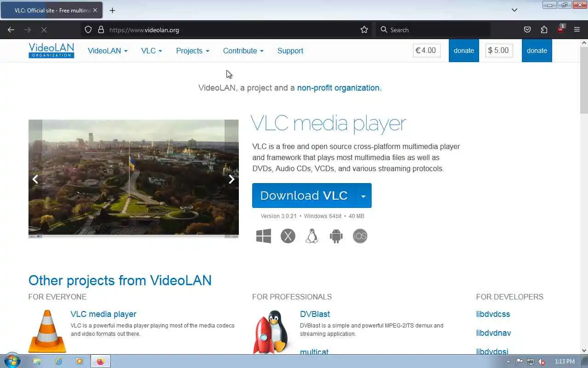Click the site padlock security icon
The height and width of the screenshot is (368, 588).
pyautogui.click(x=101, y=30)
